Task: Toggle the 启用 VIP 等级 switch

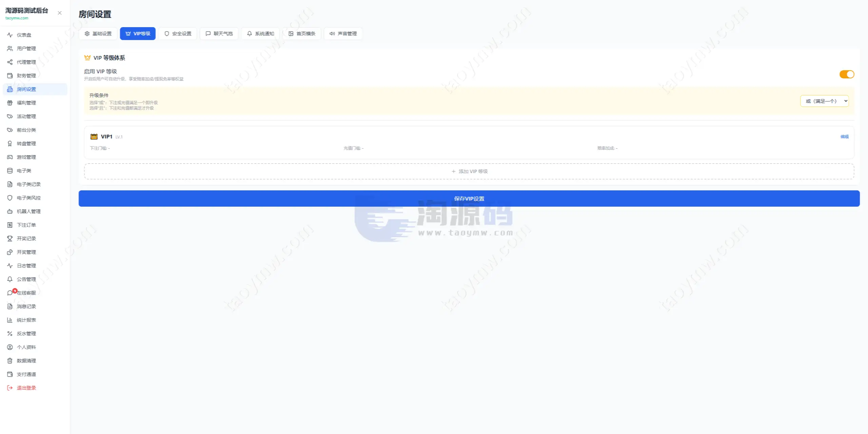Action: pos(847,74)
